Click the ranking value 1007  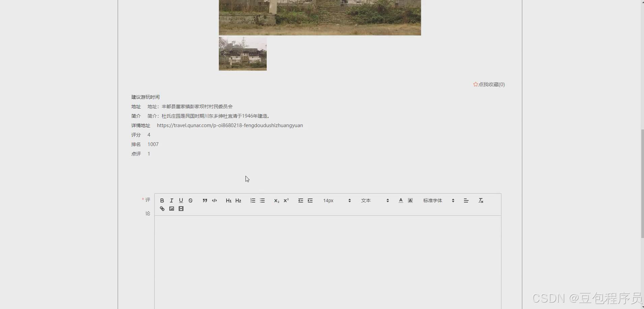point(153,144)
